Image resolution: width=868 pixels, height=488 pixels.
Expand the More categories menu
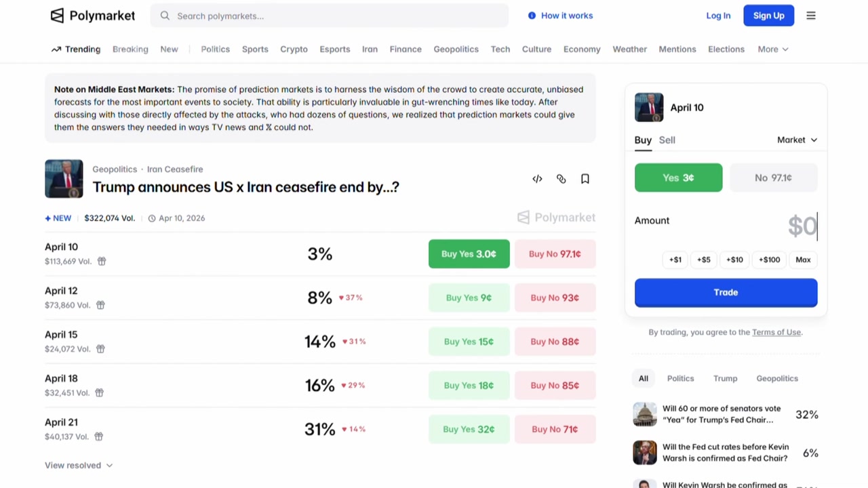(773, 49)
